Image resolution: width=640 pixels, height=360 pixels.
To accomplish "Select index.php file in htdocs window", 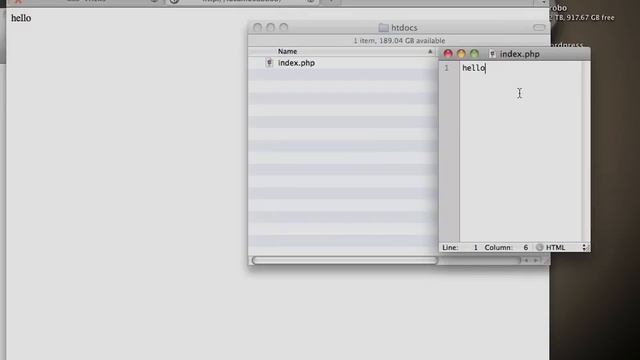I will pos(296,63).
